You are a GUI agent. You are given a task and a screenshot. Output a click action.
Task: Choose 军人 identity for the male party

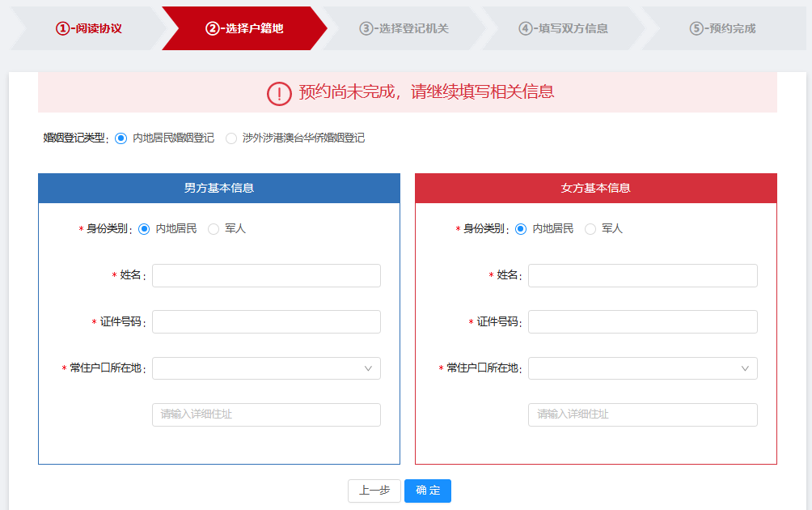(x=214, y=229)
